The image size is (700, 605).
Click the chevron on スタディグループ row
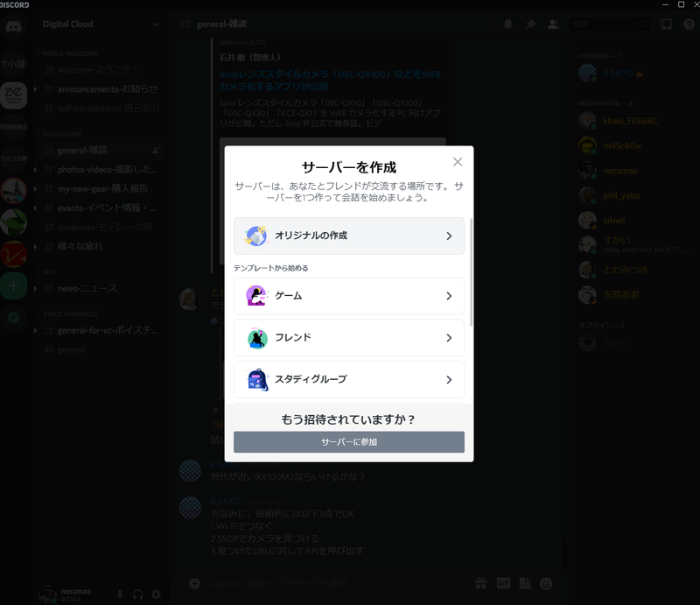449,380
